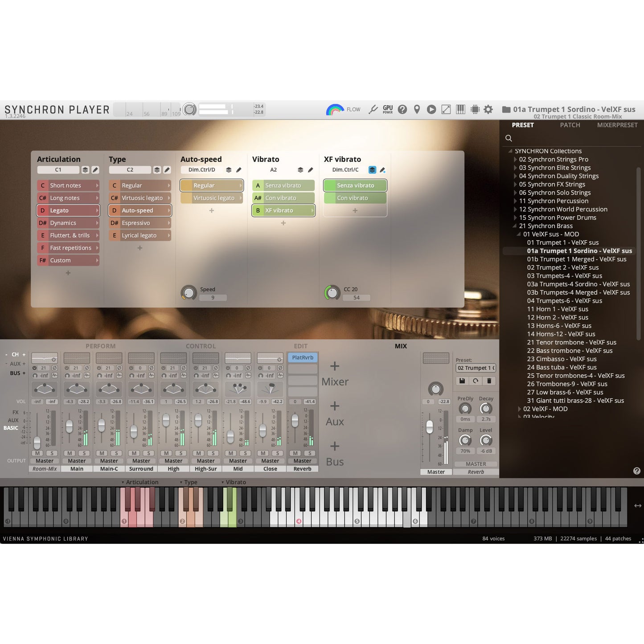Toggle mute on the Reverb channel
Image resolution: width=644 pixels, height=644 pixels.
[x=295, y=453]
